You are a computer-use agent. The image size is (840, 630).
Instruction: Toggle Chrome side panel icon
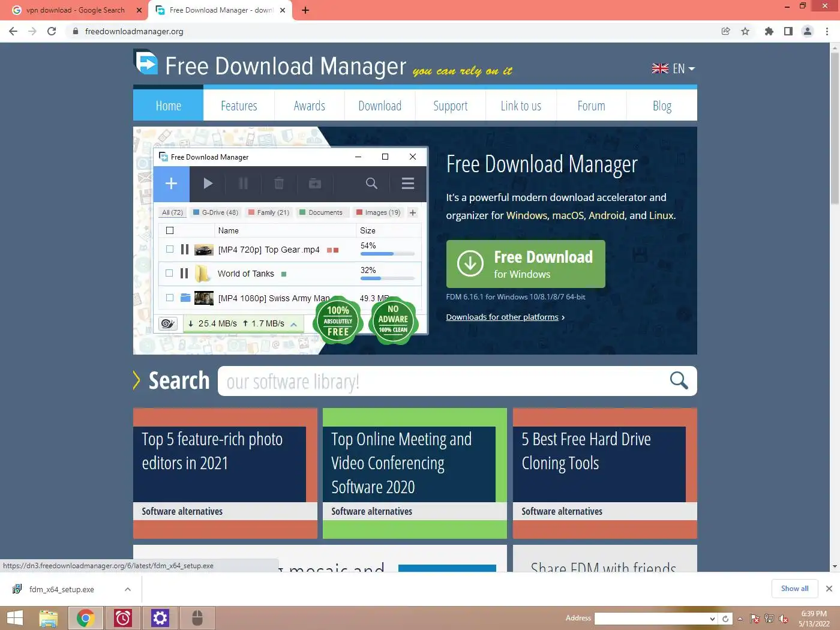788,31
